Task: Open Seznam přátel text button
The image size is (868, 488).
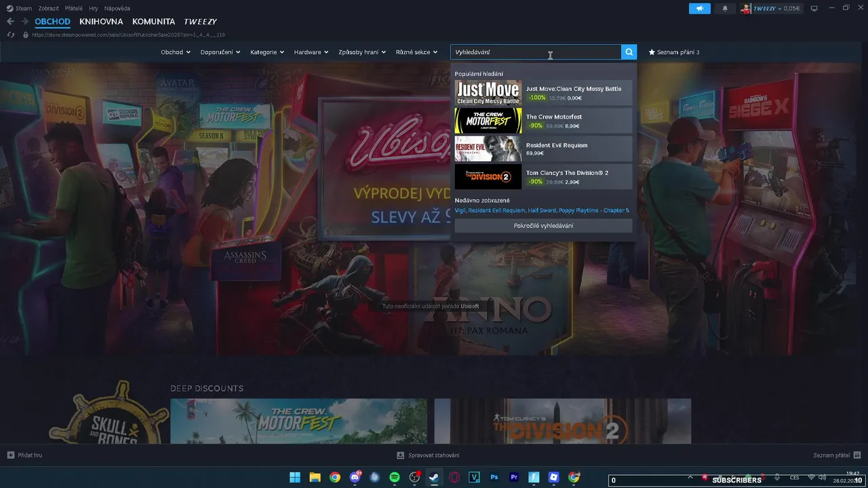Action: coord(831,455)
